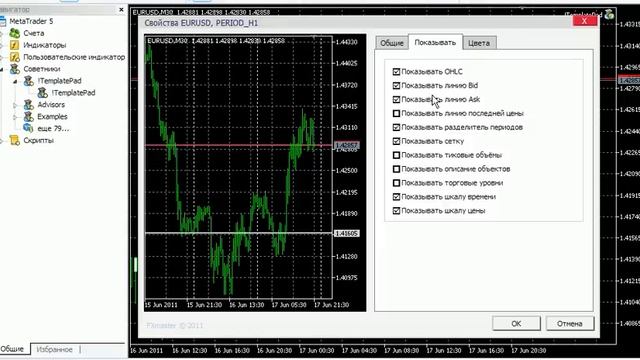This screenshot has height=360, width=640.
Task: Confirm with the OK button
Action: (x=516, y=323)
